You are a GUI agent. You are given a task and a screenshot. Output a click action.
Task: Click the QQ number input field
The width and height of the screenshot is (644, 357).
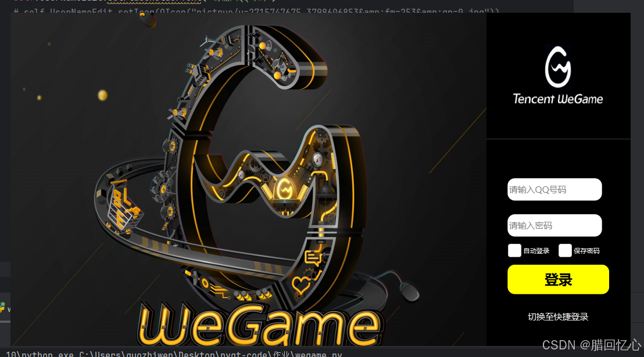(554, 190)
